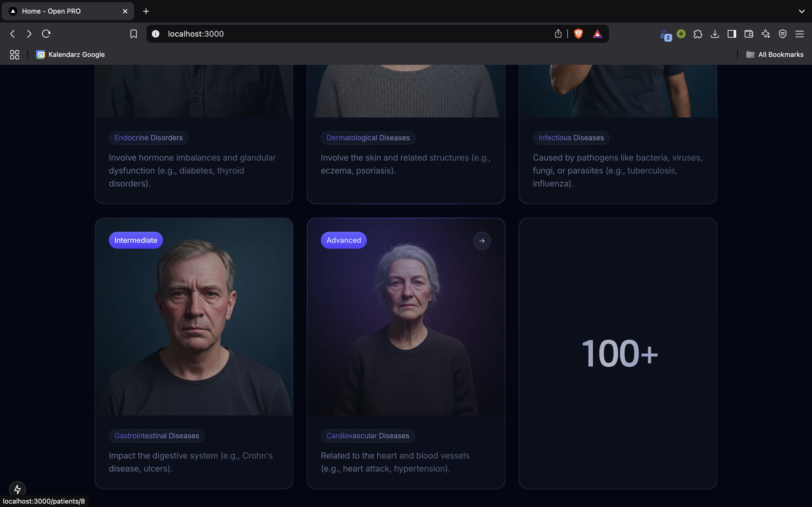Click the Cardiovascular Diseases tag

368,435
